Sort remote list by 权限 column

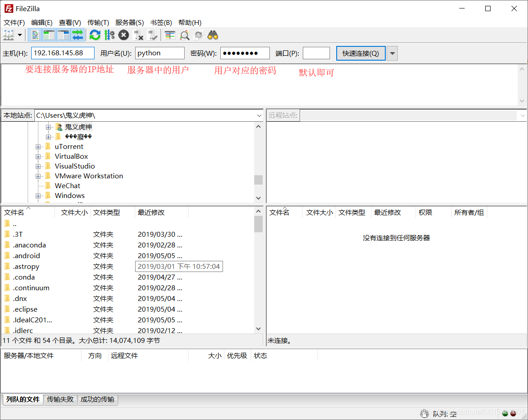click(x=433, y=212)
